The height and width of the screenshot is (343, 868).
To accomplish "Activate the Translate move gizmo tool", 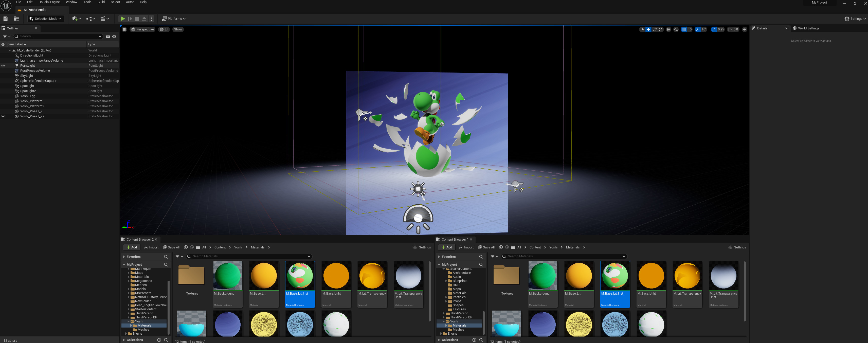I will pyautogui.click(x=649, y=29).
